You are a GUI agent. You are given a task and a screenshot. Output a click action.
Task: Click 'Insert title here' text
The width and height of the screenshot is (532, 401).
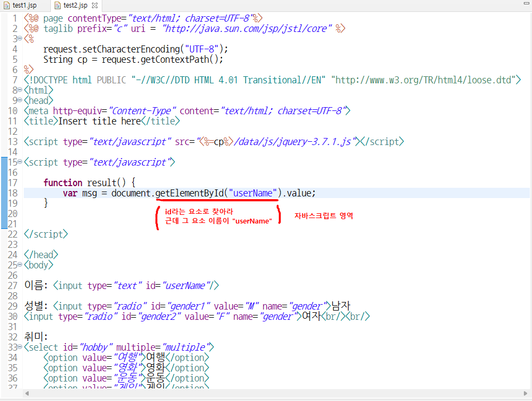100,121
